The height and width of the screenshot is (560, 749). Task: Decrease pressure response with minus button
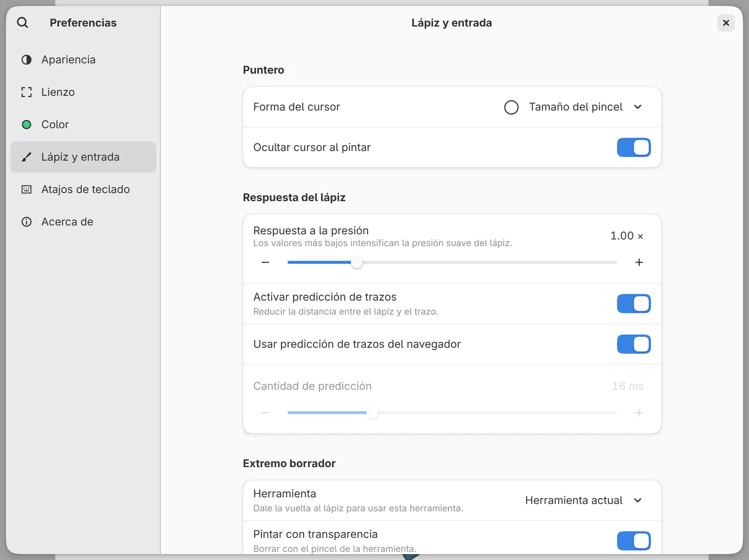pyautogui.click(x=265, y=262)
